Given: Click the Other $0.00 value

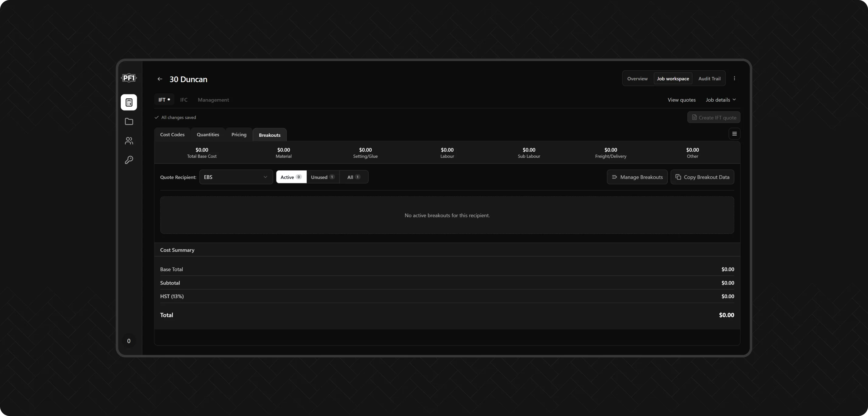Looking at the screenshot, I should (692, 150).
